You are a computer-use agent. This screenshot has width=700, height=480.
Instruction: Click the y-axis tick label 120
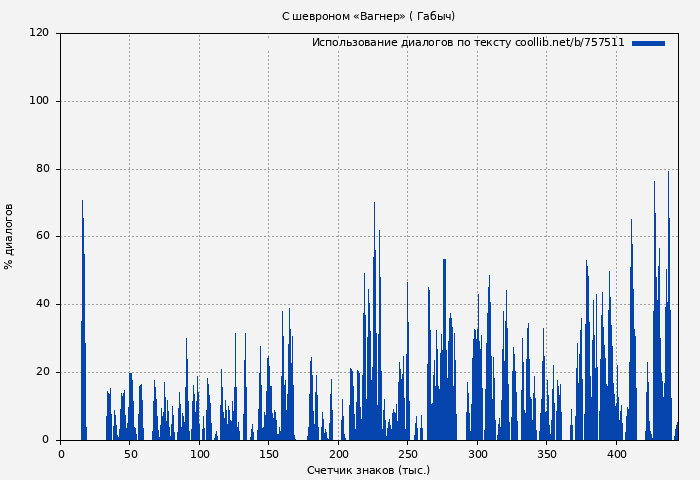point(39,33)
